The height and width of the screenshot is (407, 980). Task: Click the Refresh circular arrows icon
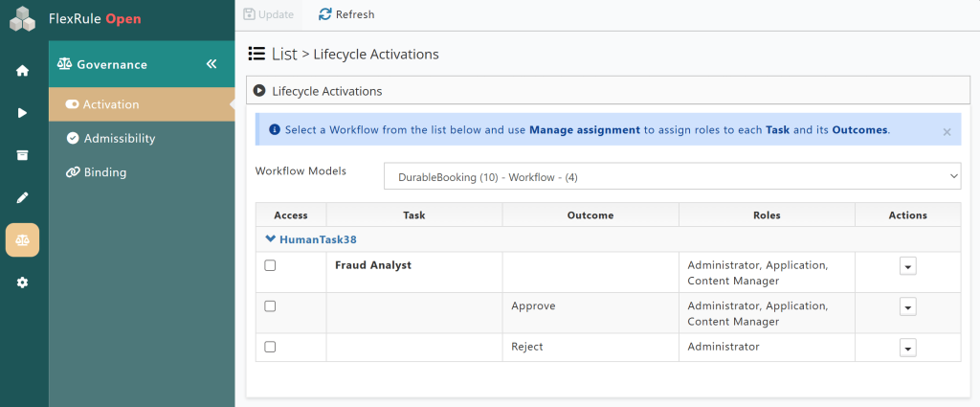[x=324, y=14]
